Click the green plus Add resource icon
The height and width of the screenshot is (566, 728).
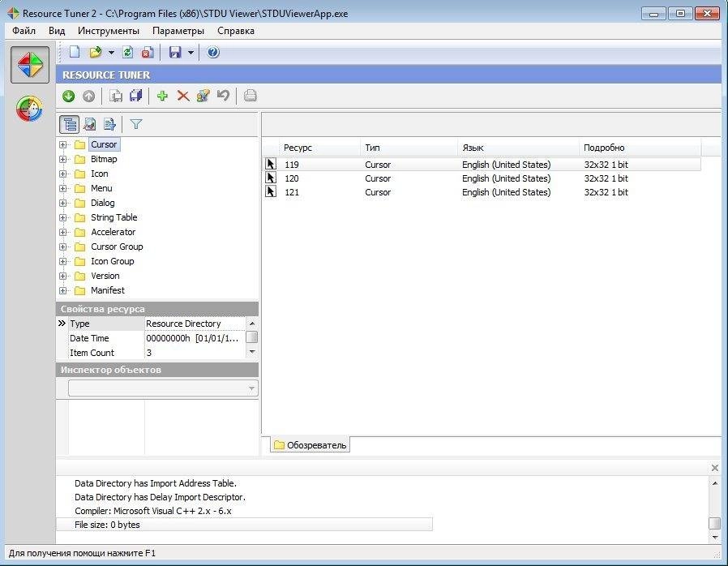pyautogui.click(x=162, y=96)
